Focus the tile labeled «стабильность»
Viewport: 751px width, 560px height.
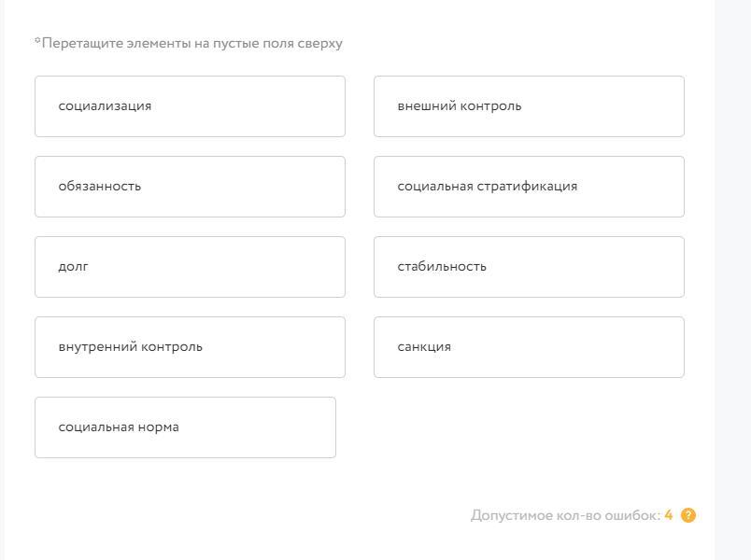529,267
